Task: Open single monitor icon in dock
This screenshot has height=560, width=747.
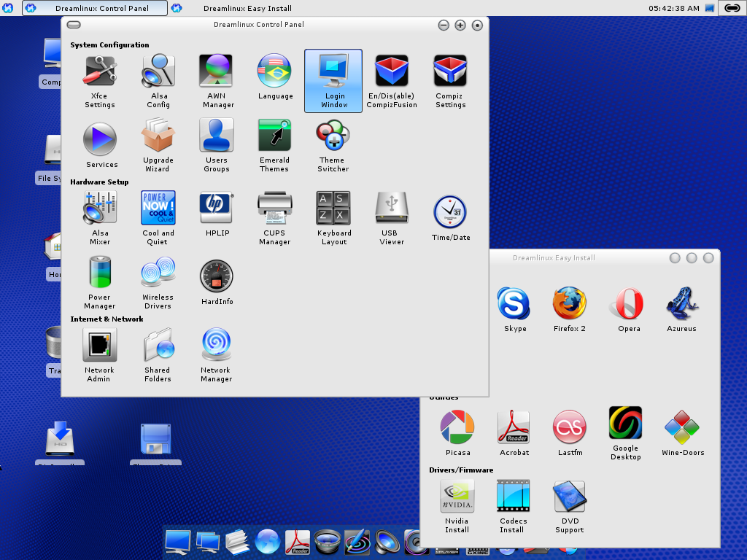Action: pyautogui.click(x=178, y=542)
